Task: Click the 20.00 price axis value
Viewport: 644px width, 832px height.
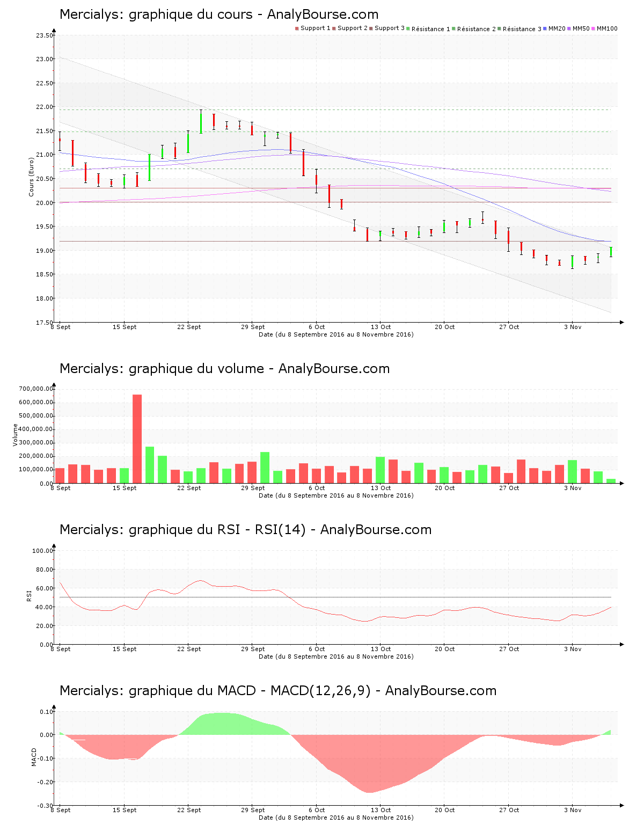Action: click(x=45, y=203)
